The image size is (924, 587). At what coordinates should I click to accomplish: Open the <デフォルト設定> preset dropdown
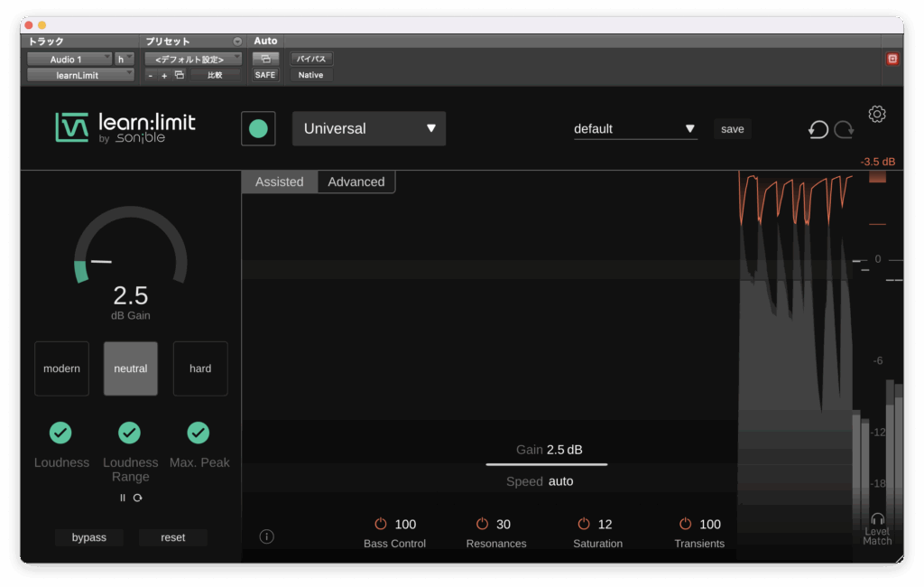click(193, 59)
